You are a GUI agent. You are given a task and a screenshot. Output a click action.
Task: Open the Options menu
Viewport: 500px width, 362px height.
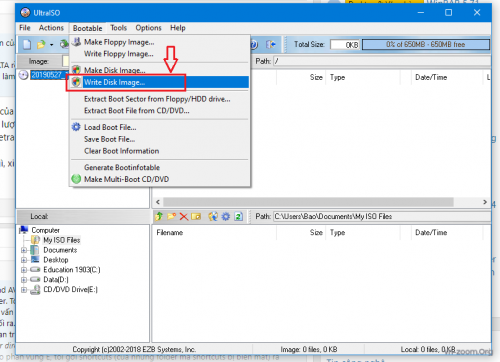[x=148, y=28]
